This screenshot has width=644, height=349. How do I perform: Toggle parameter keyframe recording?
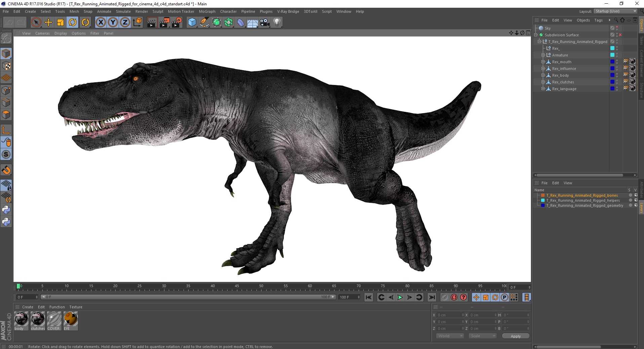tap(505, 297)
